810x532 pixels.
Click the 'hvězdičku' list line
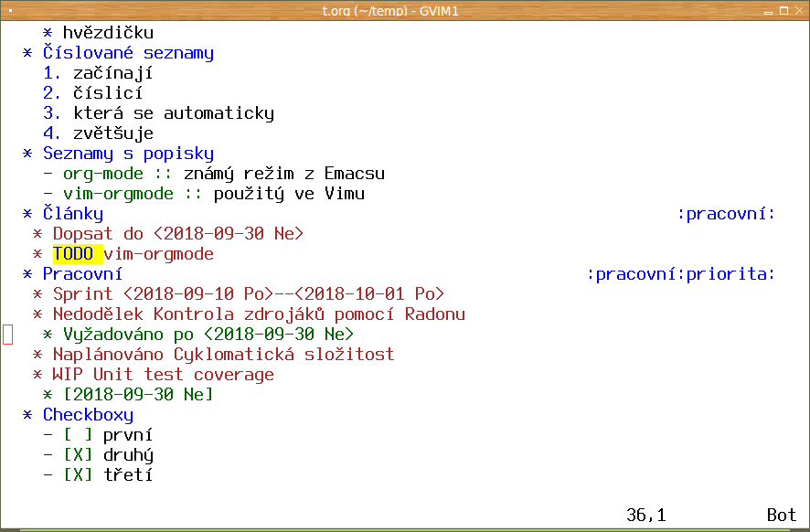coord(98,33)
